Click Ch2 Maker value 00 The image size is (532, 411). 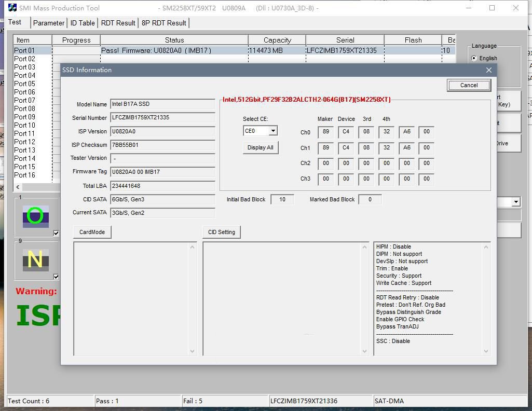[326, 163]
